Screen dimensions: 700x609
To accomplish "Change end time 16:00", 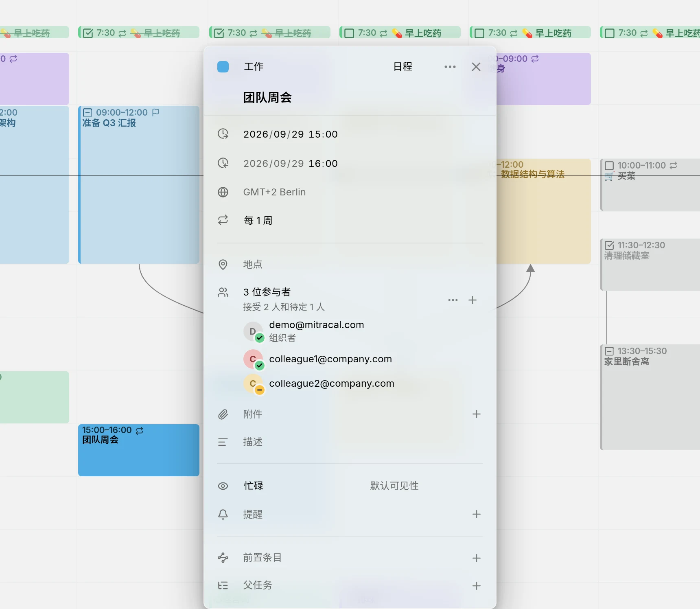I will 323,164.
